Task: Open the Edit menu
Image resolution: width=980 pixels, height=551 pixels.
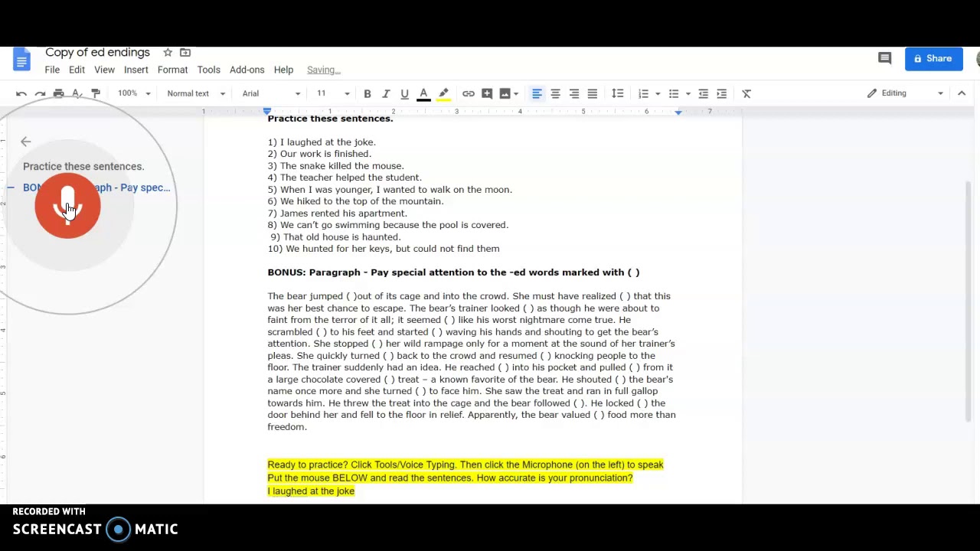Action: pyautogui.click(x=77, y=70)
